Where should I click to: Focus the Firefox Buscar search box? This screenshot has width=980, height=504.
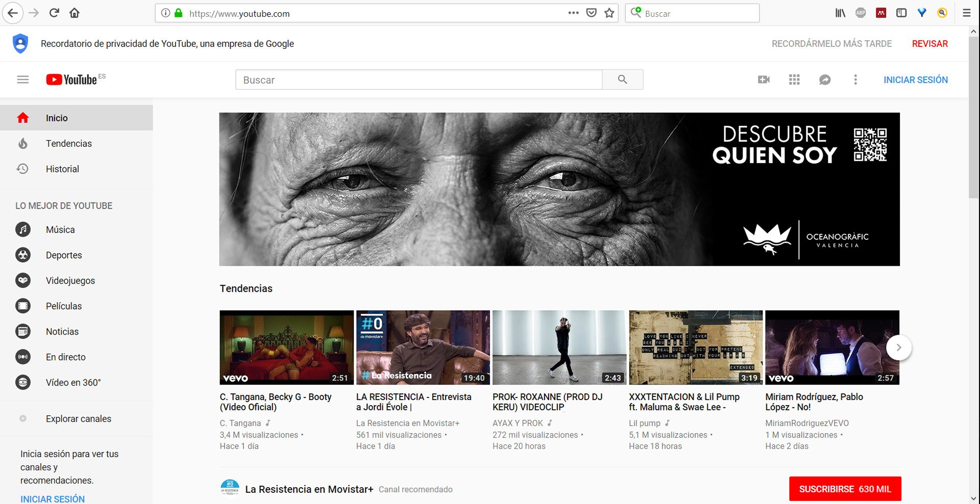click(x=692, y=13)
